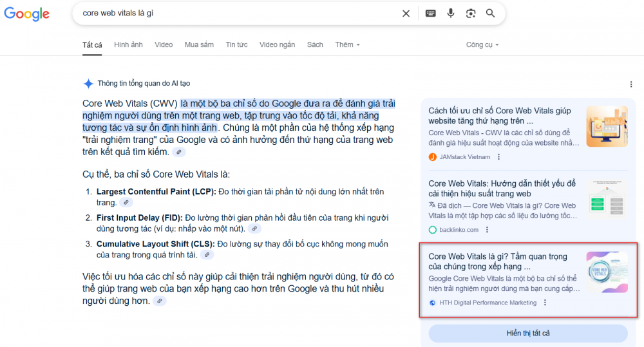Click 'Thông tin tổng quan do AI tạo' label
644x347 pixels.
(144, 83)
